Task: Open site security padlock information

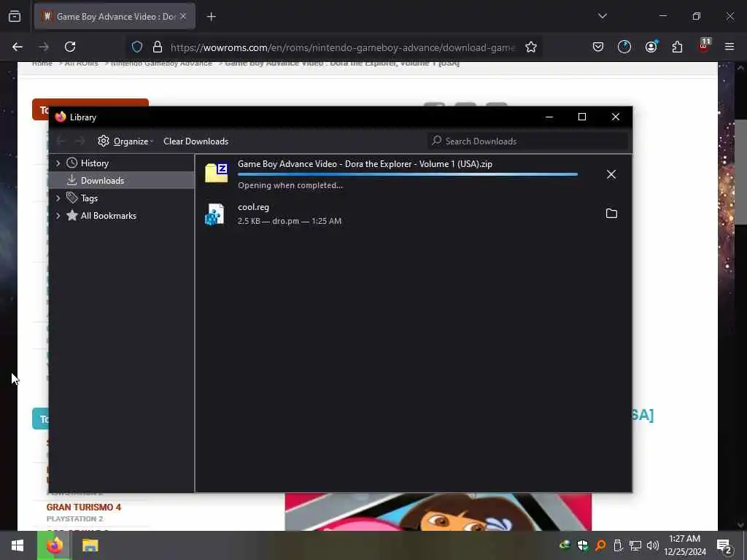Action: click(x=158, y=47)
